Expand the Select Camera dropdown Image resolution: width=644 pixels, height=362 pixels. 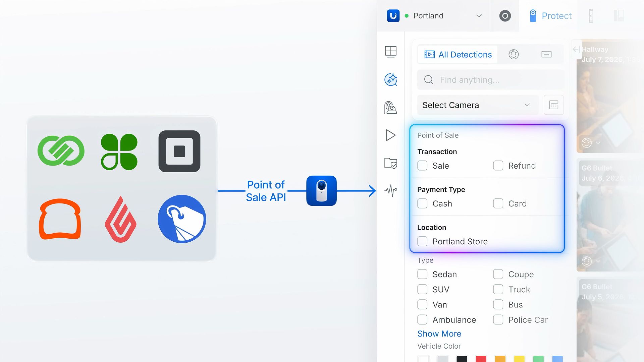click(478, 105)
